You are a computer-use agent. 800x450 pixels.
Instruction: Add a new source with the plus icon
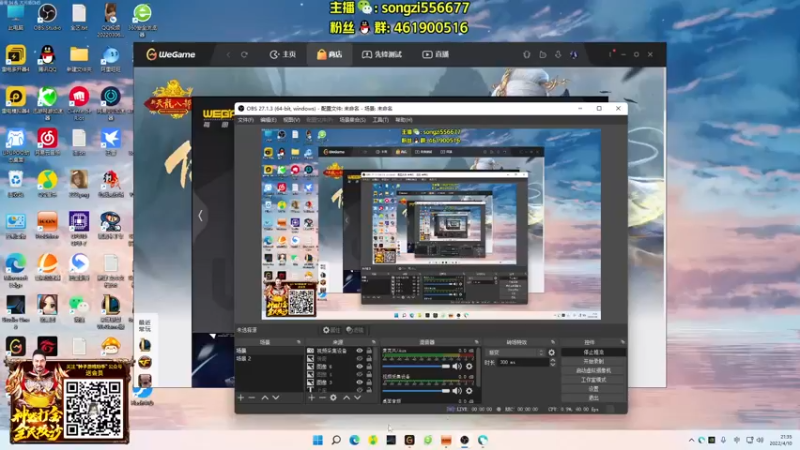pyautogui.click(x=311, y=397)
